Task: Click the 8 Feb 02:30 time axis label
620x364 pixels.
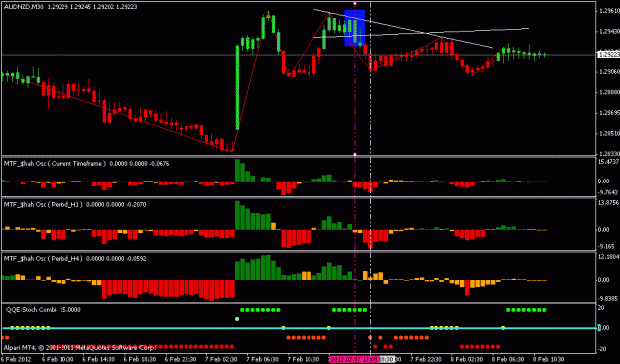Action: 466,359
